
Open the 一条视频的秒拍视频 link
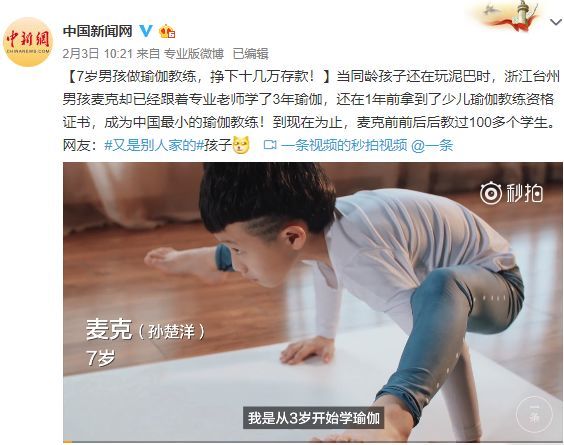344,145
